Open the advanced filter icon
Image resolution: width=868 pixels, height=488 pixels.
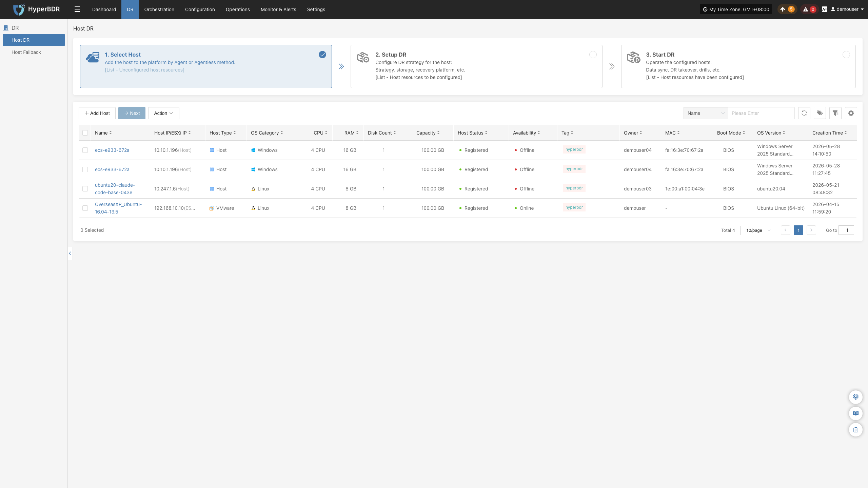[835, 113]
